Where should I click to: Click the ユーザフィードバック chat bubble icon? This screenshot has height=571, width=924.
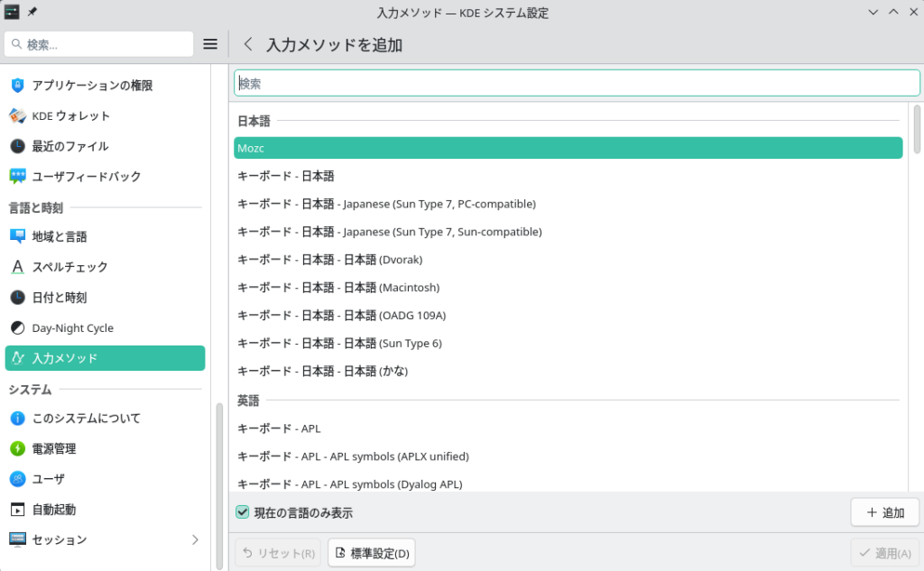pos(17,176)
